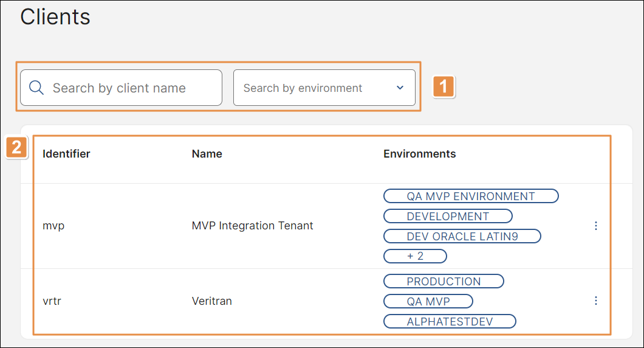
Task: Click the Environments column header
Action: click(419, 154)
